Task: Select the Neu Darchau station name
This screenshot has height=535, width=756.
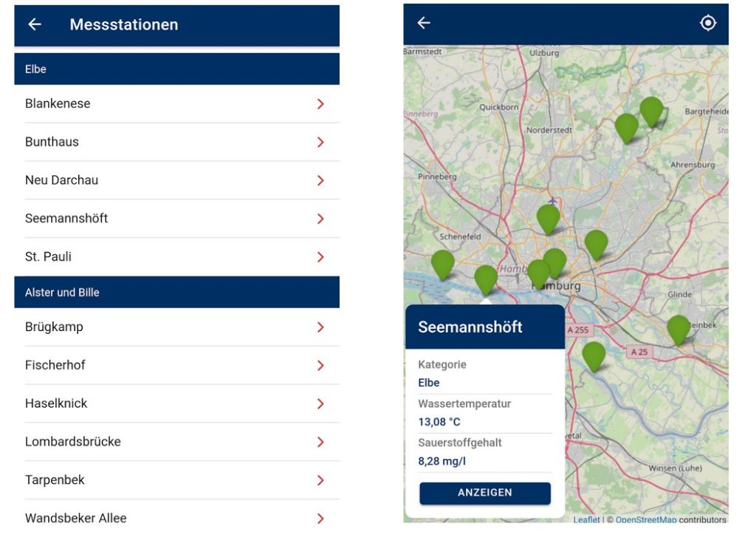Action: point(61,180)
